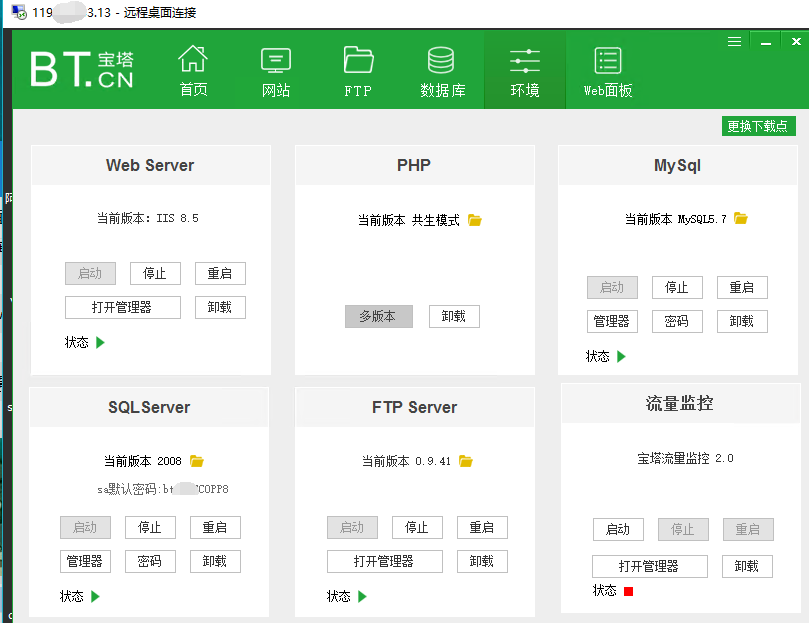Screen dimensions: 809x623
Task: Click the 当前版本 共生模式 text
Action: (x=409, y=220)
